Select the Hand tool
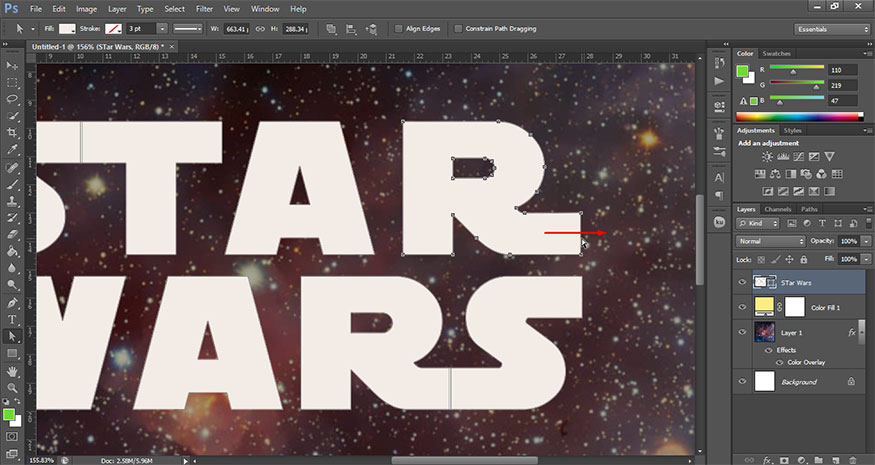875x465 pixels. click(x=12, y=371)
